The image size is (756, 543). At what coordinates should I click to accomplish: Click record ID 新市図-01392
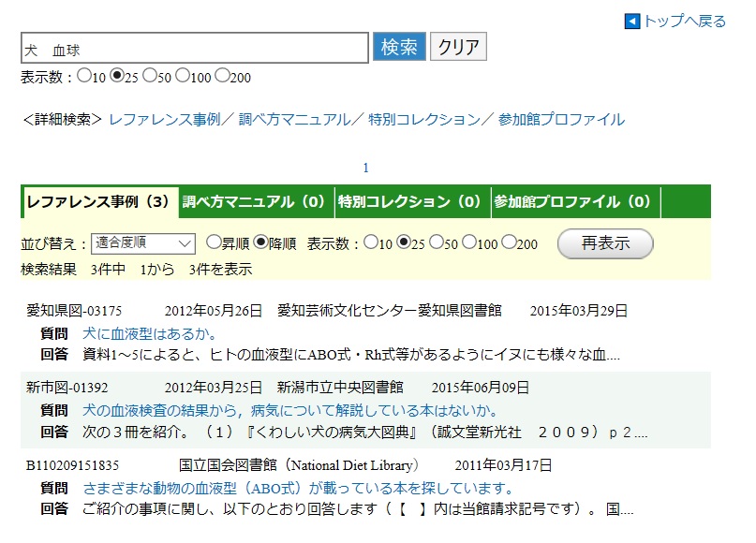[x=67, y=388]
